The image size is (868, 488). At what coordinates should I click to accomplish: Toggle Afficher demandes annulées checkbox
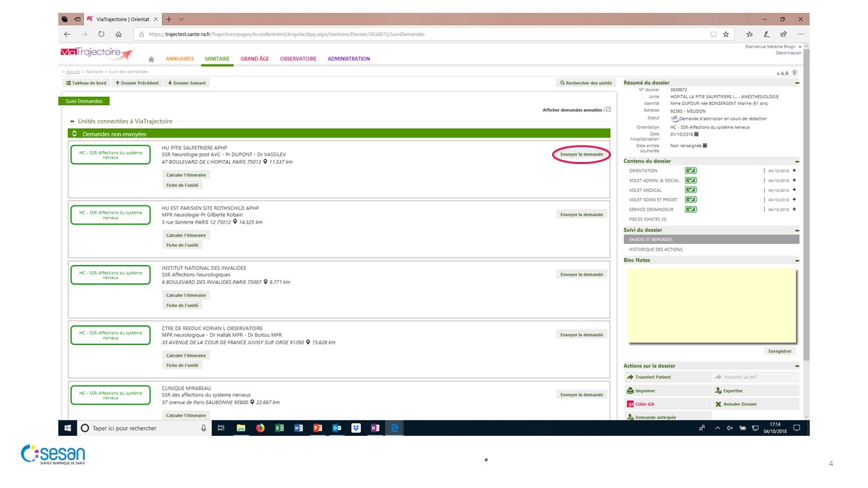coord(608,110)
